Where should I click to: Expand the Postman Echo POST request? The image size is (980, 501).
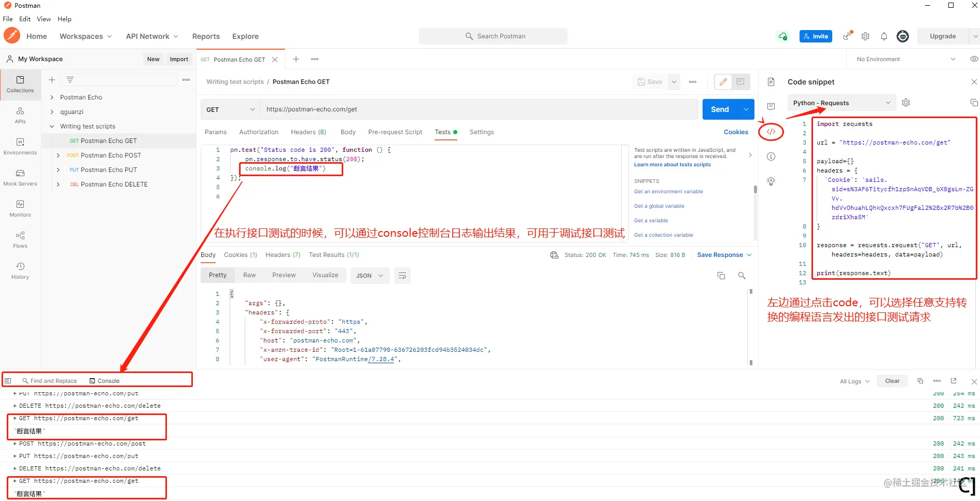(58, 155)
